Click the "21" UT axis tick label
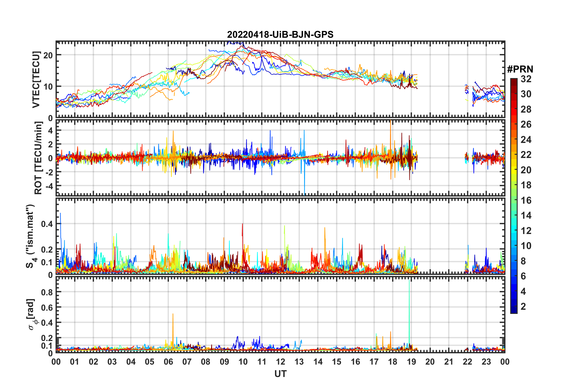 pyautogui.click(x=449, y=362)
